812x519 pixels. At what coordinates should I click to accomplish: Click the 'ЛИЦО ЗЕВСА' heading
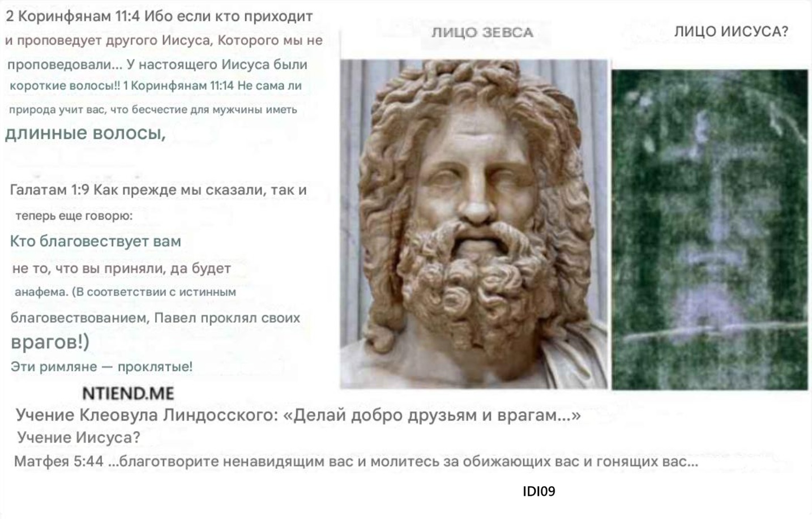[x=482, y=32]
